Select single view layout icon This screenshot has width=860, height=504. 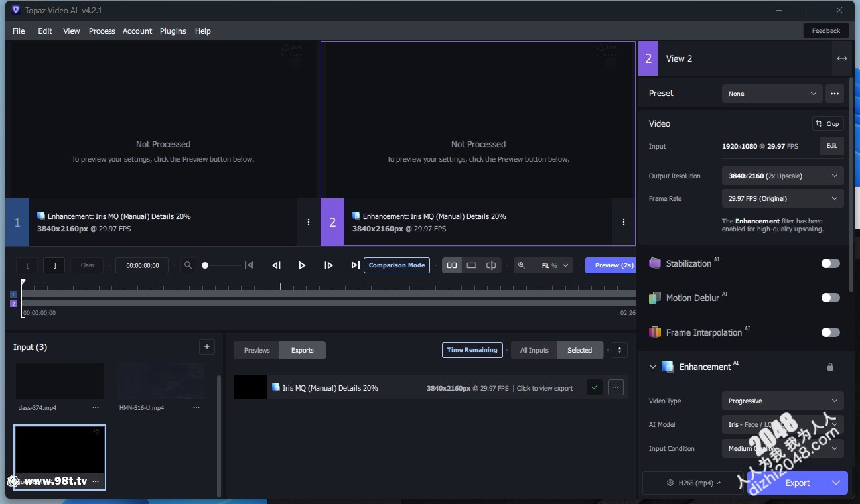point(471,265)
